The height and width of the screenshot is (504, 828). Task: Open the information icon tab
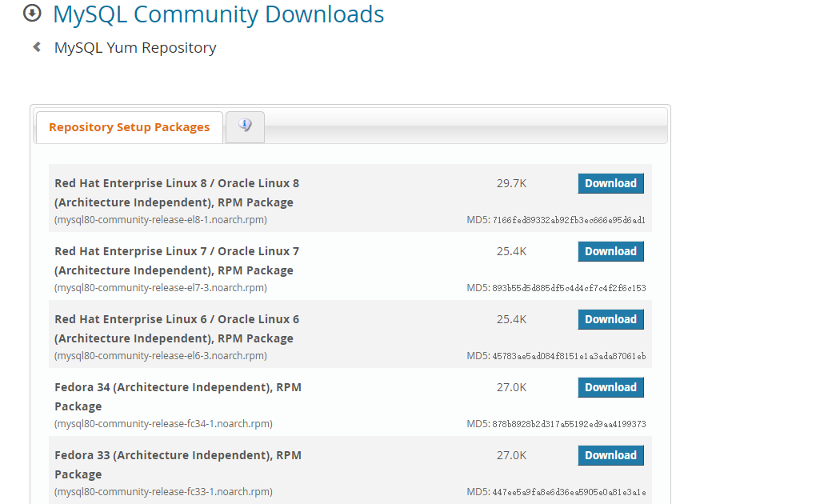(x=245, y=126)
